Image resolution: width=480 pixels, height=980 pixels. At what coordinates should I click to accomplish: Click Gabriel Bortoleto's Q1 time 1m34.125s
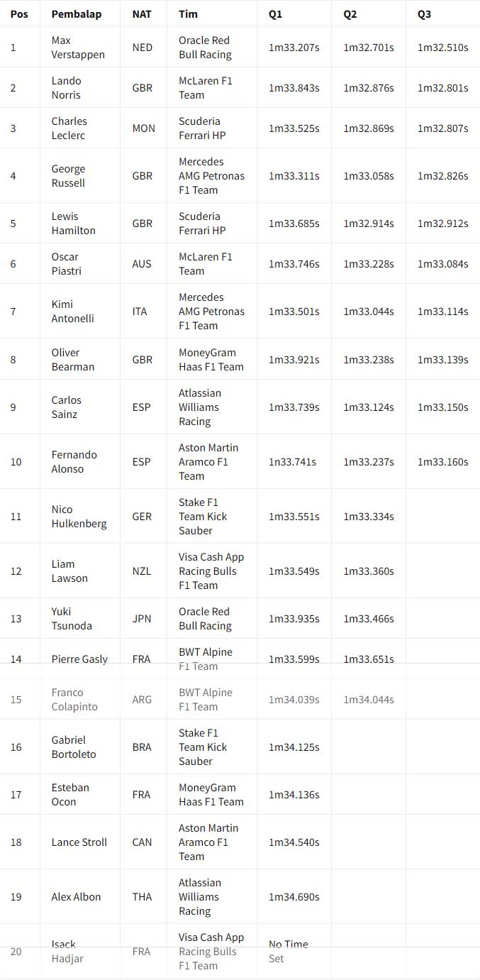[294, 747]
